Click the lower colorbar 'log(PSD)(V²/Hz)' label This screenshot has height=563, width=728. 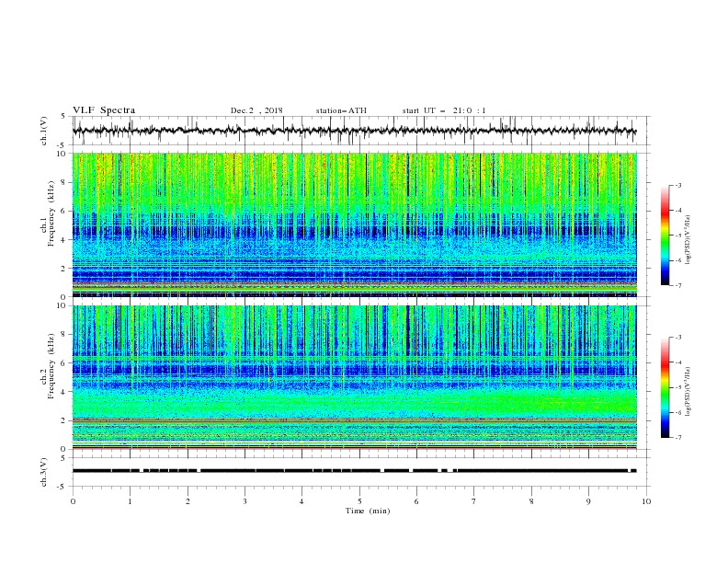tap(689, 392)
